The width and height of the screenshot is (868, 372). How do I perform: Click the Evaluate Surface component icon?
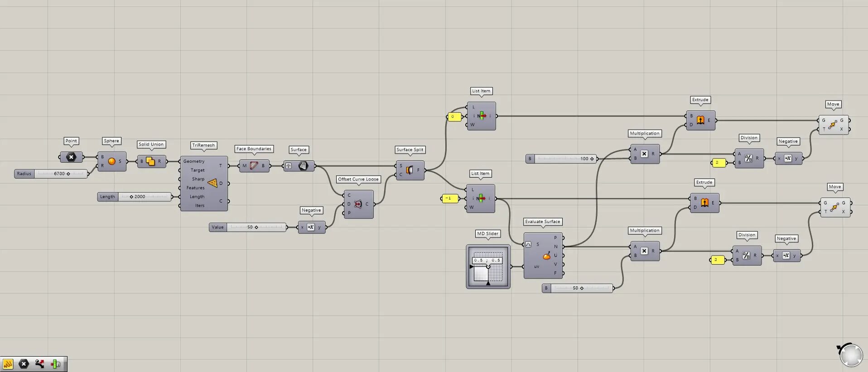(x=547, y=256)
